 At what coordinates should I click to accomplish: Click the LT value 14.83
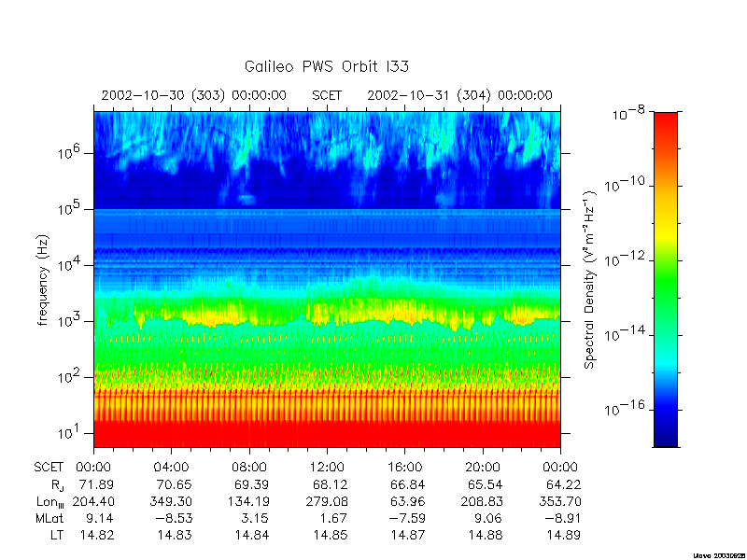pyautogui.click(x=175, y=535)
